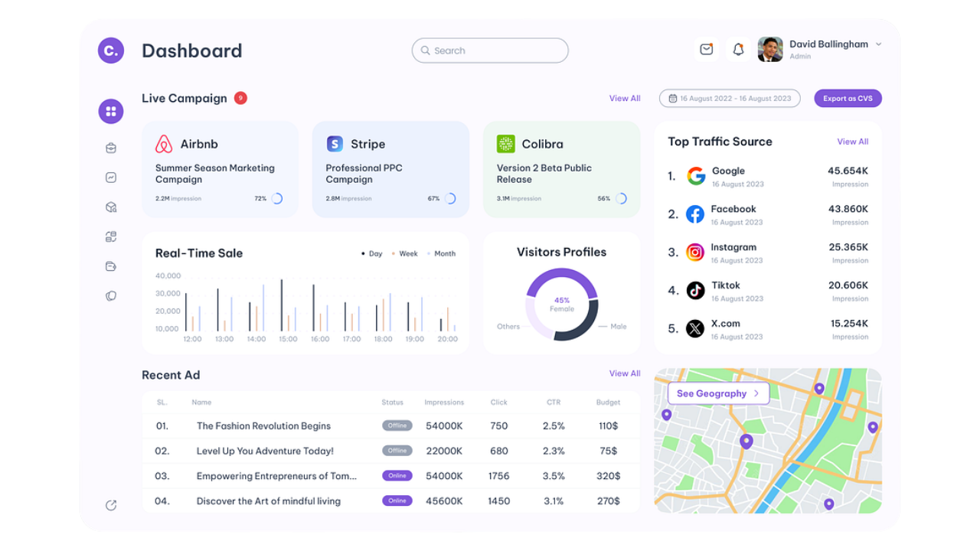This screenshot has height=551, width=980.
Task: Expand the David Ballingham account dropdown
Action: [878, 44]
